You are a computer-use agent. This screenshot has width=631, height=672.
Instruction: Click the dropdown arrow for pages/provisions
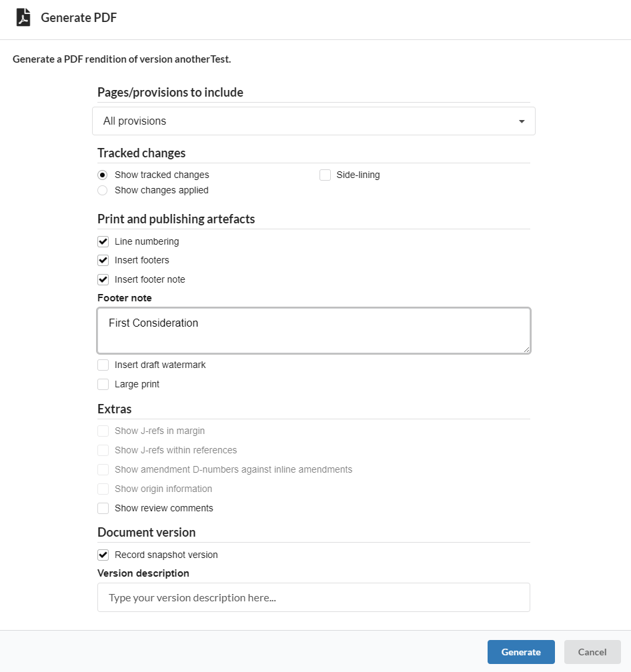pos(522,121)
